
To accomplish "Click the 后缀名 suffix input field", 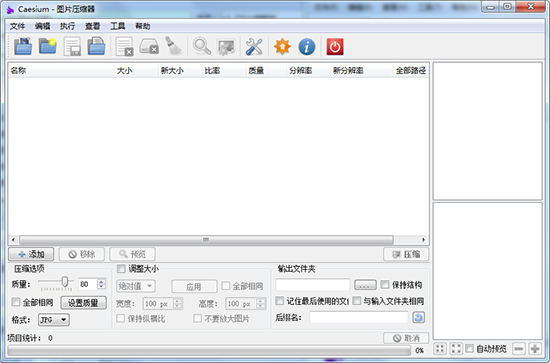I will point(358,317).
